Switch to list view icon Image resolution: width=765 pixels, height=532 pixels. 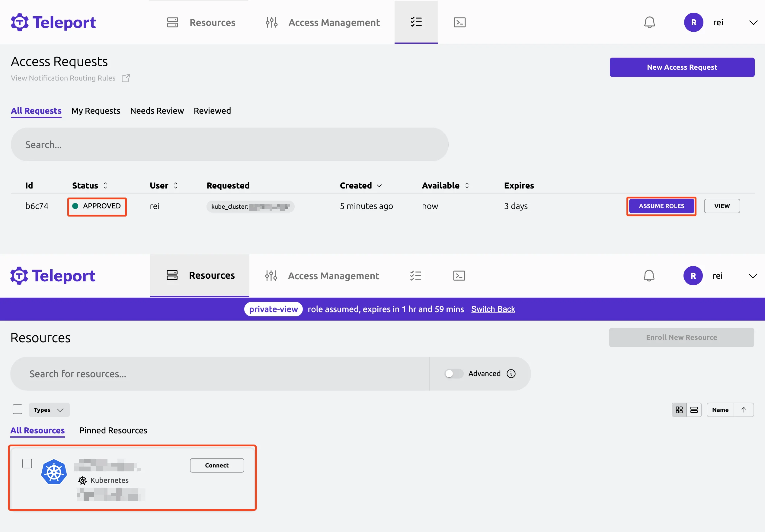point(694,410)
